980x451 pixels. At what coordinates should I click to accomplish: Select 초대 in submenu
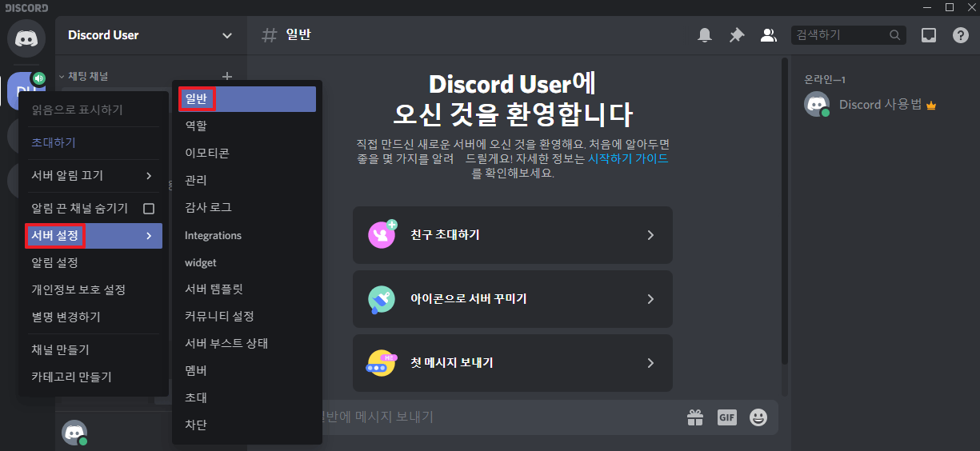(247, 397)
